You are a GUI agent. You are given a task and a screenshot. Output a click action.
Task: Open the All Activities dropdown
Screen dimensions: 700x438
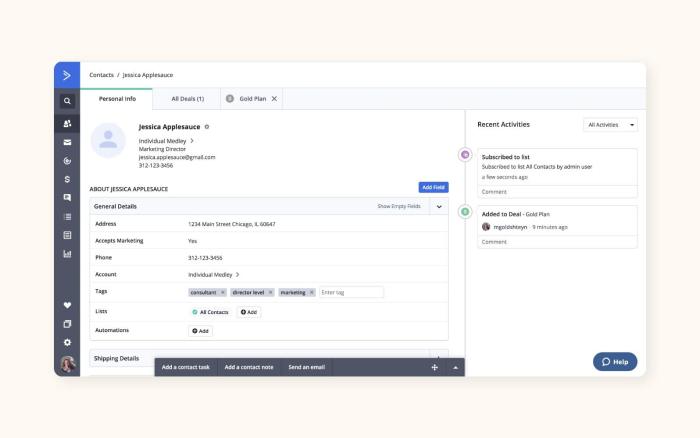(x=610, y=125)
